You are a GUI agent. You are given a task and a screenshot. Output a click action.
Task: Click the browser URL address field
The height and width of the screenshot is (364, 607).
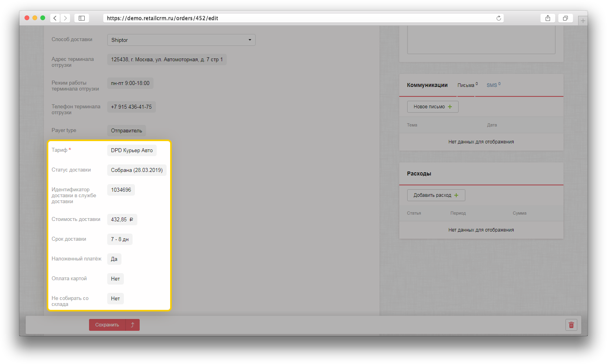[297, 18]
